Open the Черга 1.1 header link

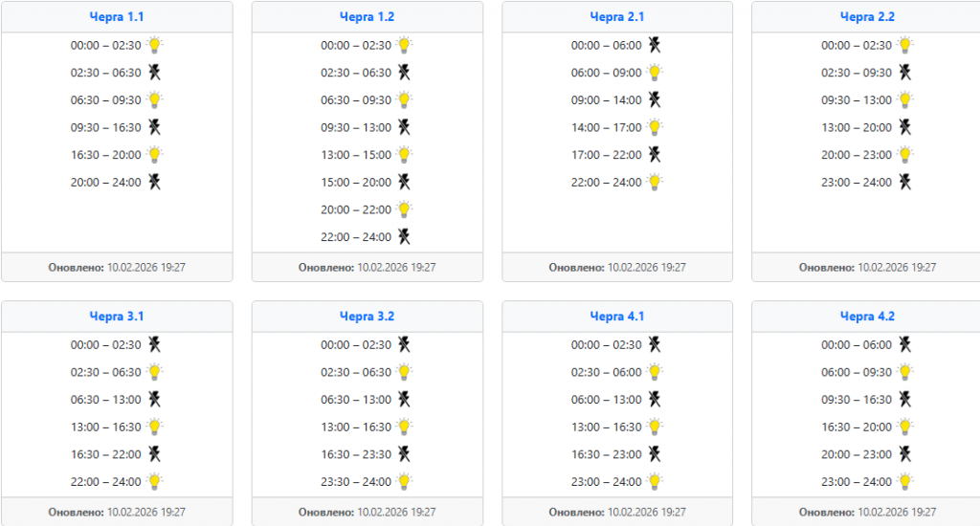coord(117,17)
